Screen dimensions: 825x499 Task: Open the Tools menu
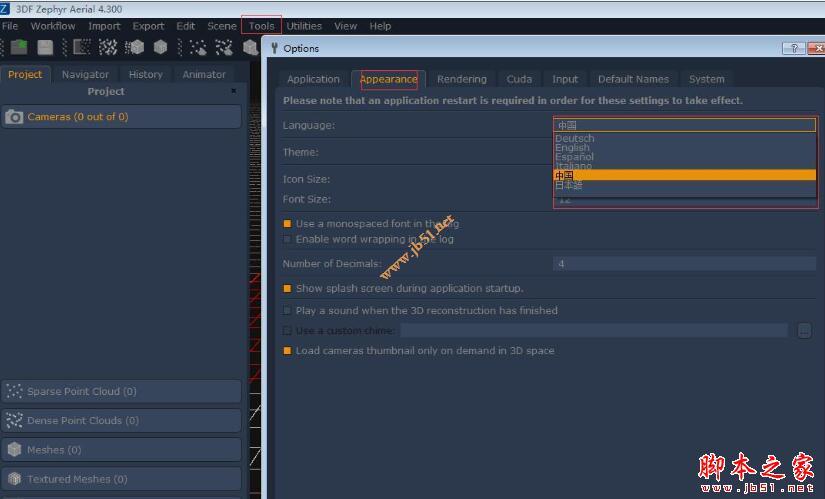tap(261, 26)
